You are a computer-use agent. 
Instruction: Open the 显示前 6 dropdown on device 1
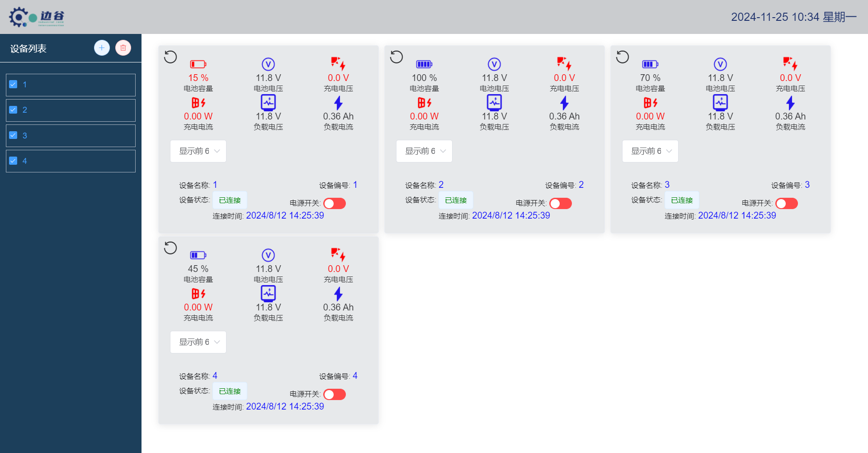[198, 151]
